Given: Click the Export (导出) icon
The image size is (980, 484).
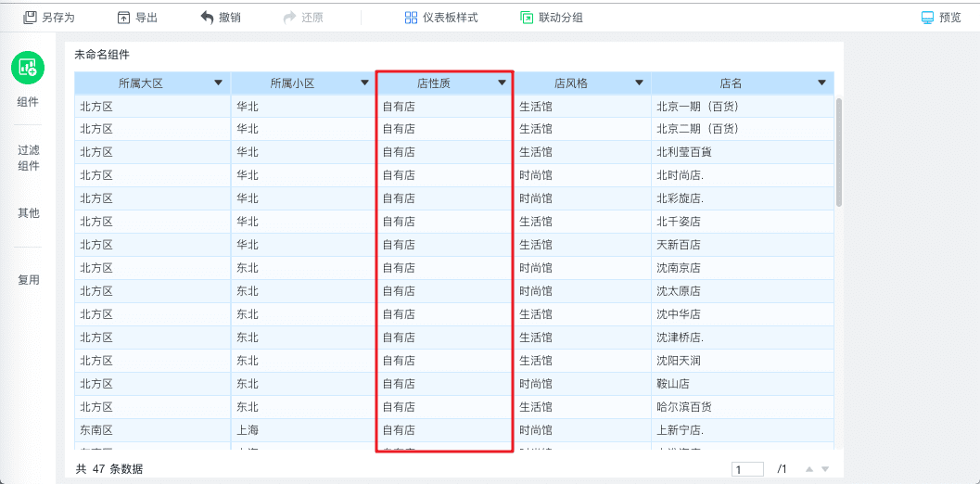Looking at the screenshot, I should pyautogui.click(x=123, y=18).
